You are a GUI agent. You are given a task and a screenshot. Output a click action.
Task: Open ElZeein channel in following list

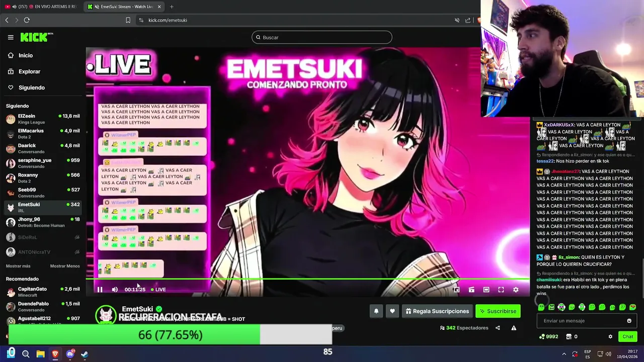pyautogui.click(x=42, y=119)
